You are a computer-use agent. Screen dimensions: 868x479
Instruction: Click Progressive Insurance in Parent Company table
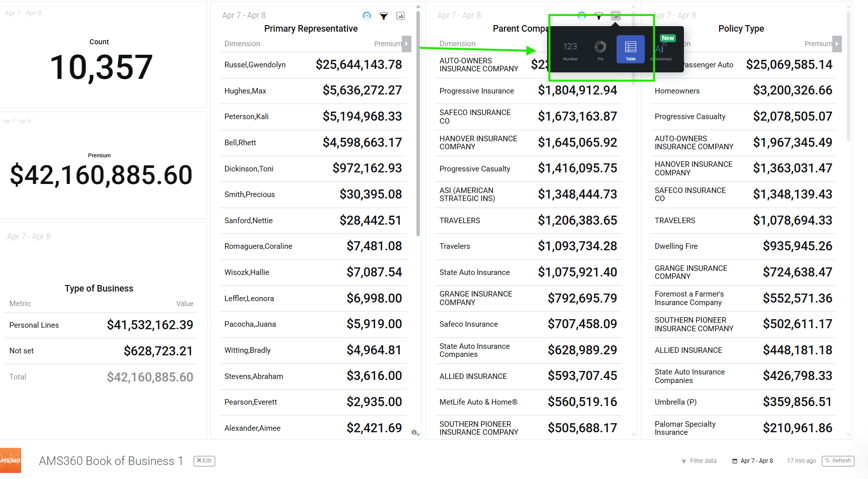[477, 91]
